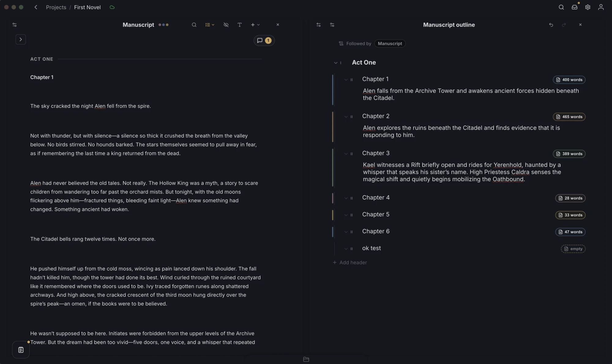Collapse Chapter 3 in the outline
Viewport: 612px width, 364px height.
tap(346, 154)
